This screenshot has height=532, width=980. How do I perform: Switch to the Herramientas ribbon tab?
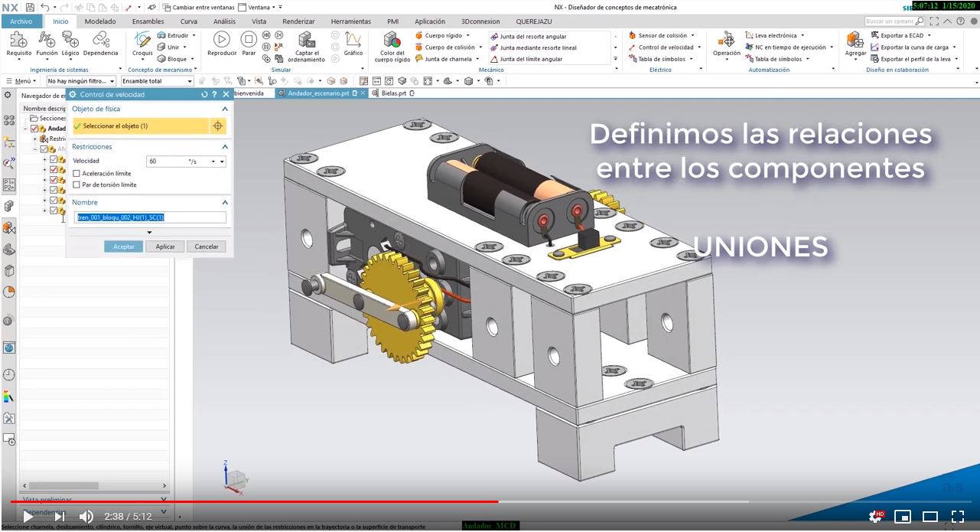point(351,21)
